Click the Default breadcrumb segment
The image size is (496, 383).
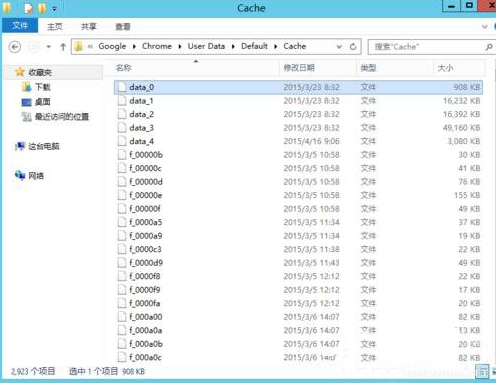pos(254,46)
